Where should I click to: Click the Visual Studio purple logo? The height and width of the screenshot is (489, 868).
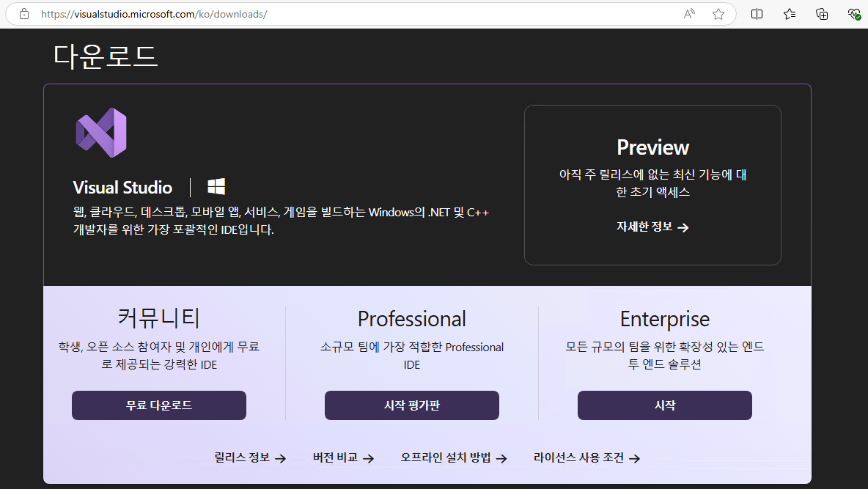point(101,133)
